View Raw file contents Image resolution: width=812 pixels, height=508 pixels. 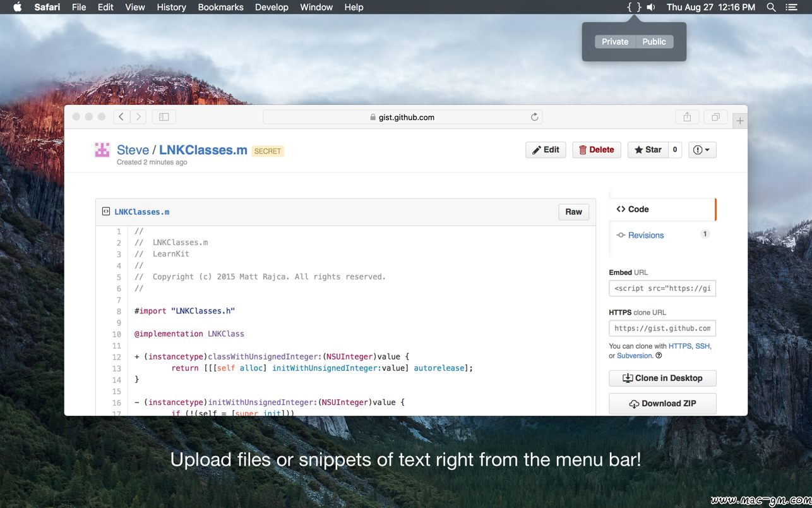click(x=573, y=212)
